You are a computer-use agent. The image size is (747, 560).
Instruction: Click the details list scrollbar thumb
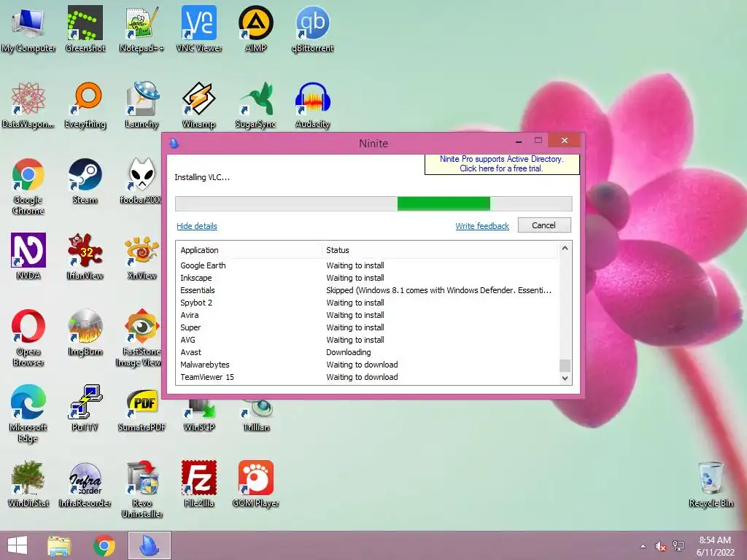[x=565, y=365]
